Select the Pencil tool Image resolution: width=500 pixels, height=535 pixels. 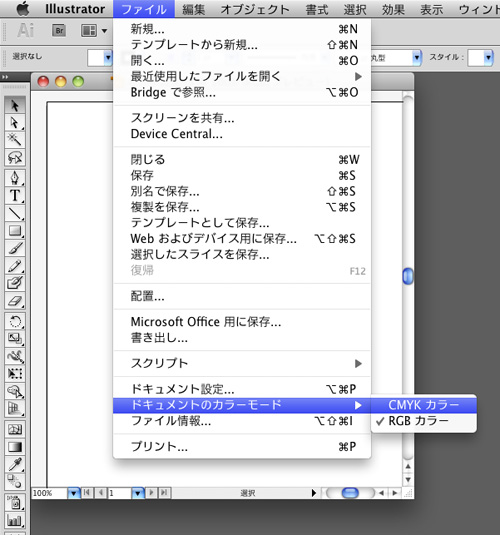coord(15,266)
